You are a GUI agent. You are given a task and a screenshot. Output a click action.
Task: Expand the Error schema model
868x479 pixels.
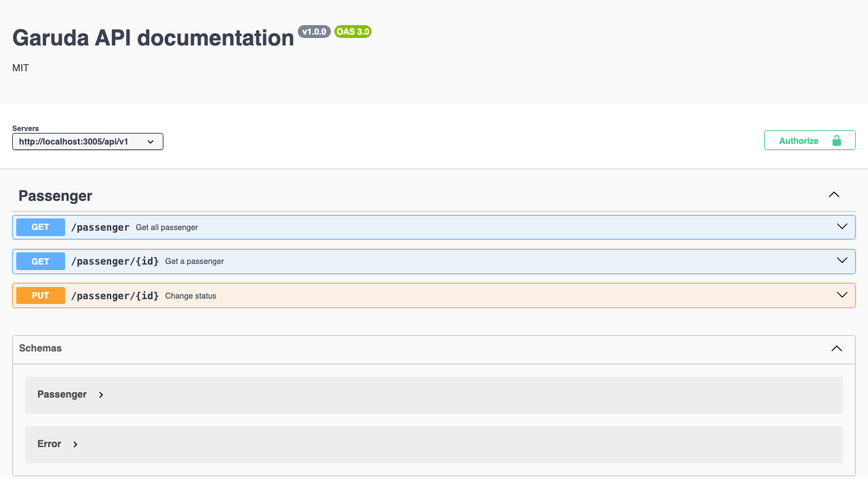click(75, 444)
